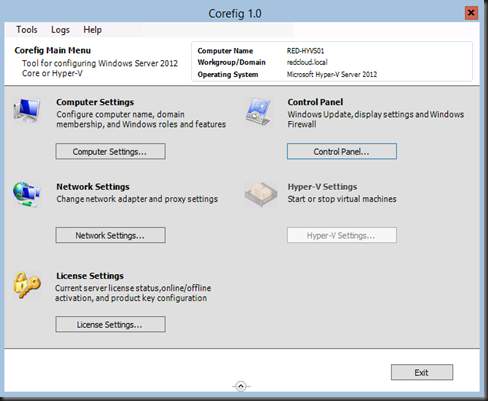This screenshot has height=401, width=488.
Task: Open the Network Settings... button
Action: pyautogui.click(x=110, y=235)
